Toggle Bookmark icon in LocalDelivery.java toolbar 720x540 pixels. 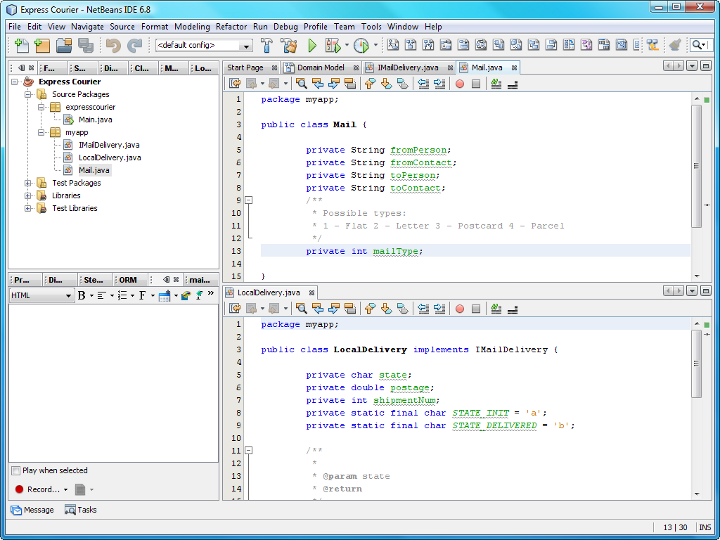point(403,309)
